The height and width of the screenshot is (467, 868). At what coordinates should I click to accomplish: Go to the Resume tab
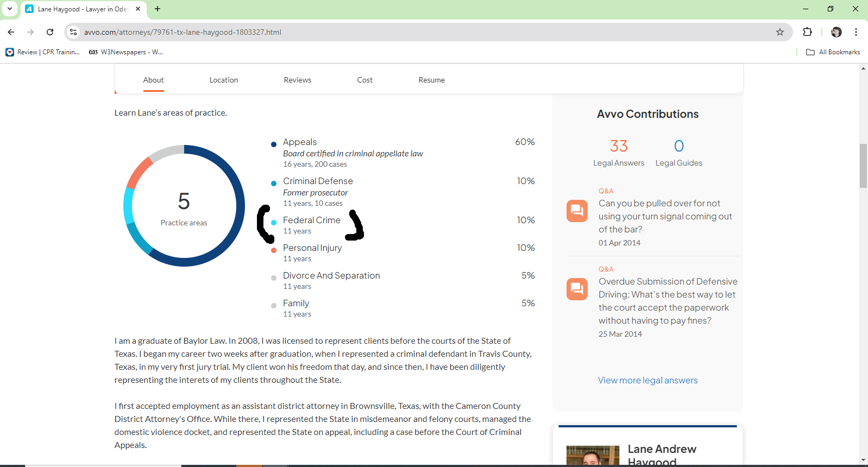[x=431, y=80]
